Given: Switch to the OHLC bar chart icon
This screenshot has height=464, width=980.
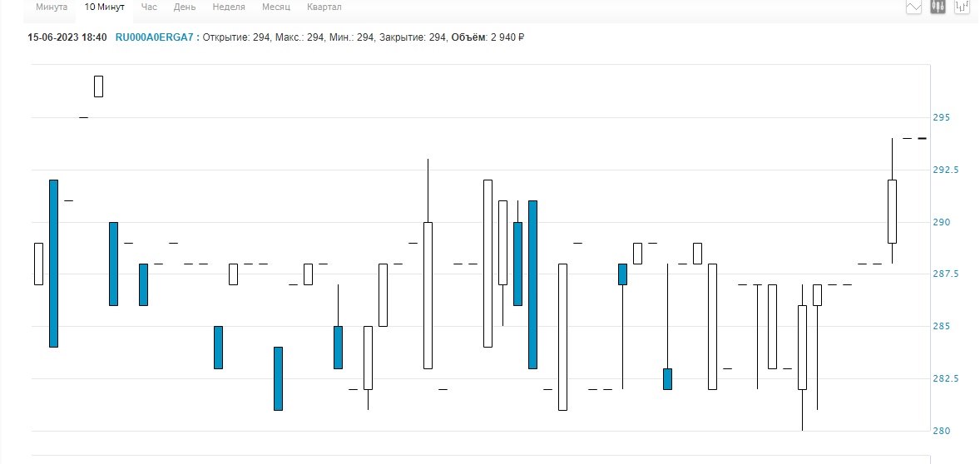Looking at the screenshot, I should coord(963,7).
